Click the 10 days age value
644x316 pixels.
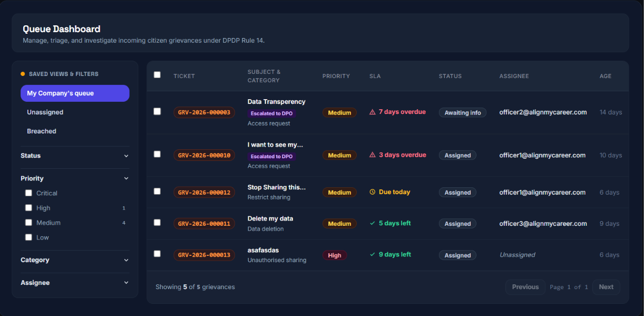[x=611, y=155]
